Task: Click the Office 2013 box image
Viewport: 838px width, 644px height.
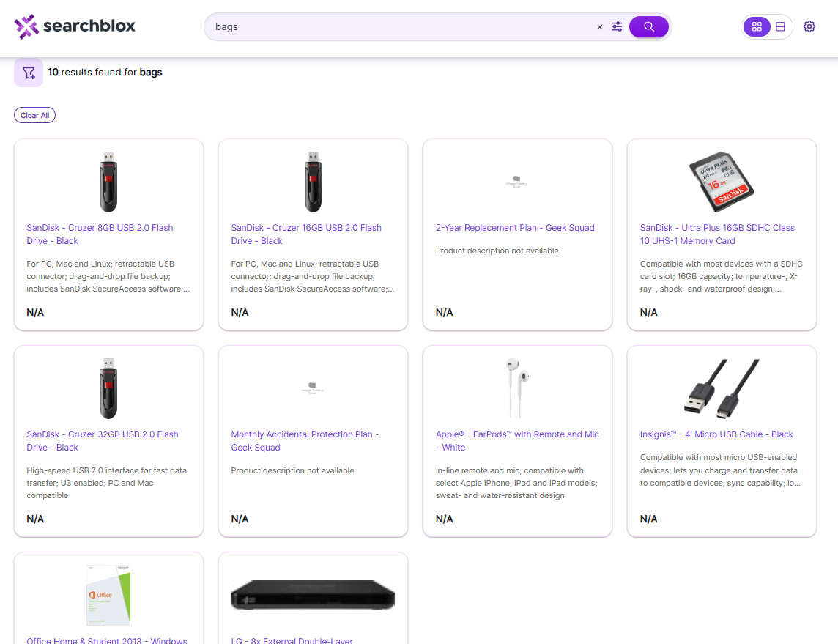Action: coord(108,596)
